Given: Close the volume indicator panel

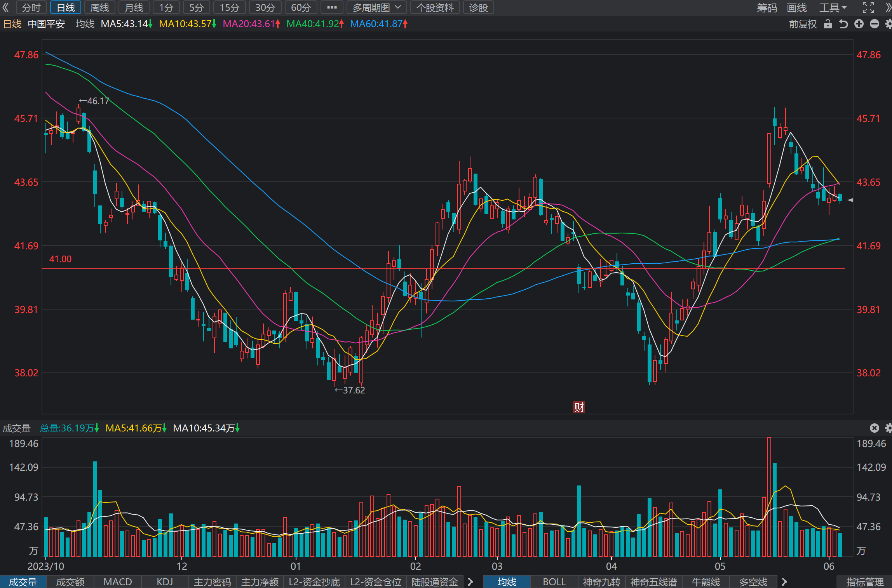Looking at the screenshot, I should click(x=875, y=428).
